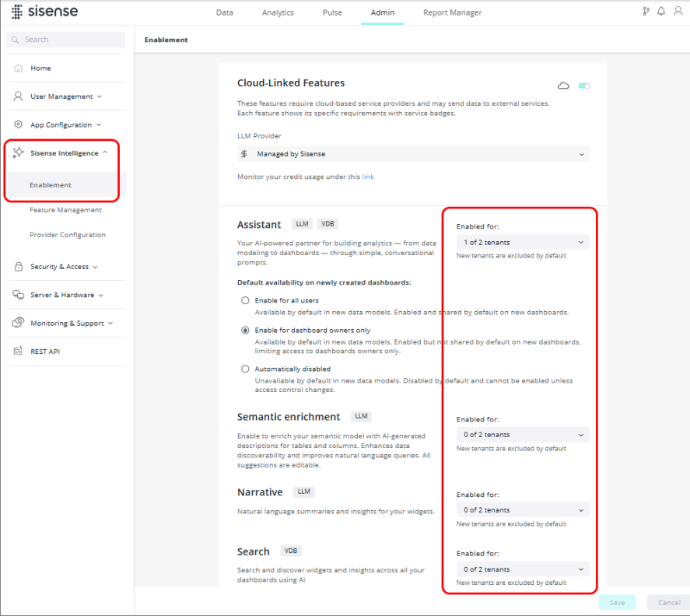The image size is (690, 616).
Task: Toggle the Cloud-Linked Features switch
Action: (x=584, y=86)
